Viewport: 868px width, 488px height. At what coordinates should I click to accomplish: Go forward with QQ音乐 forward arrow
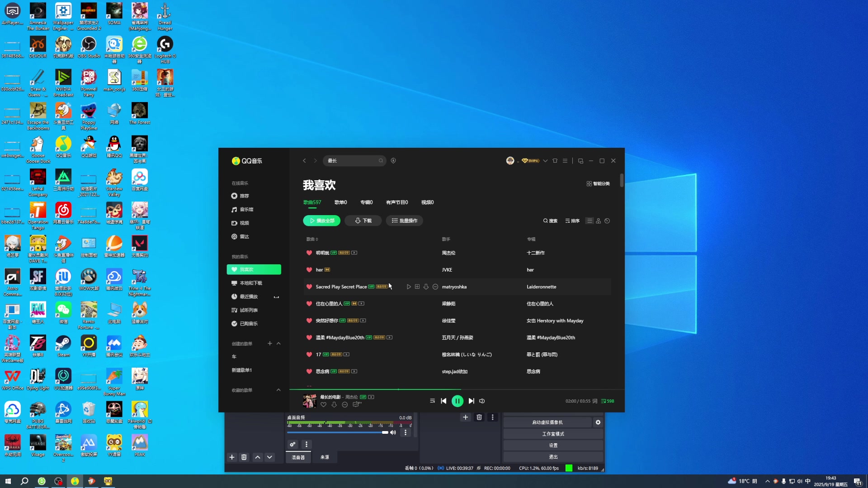click(x=316, y=160)
